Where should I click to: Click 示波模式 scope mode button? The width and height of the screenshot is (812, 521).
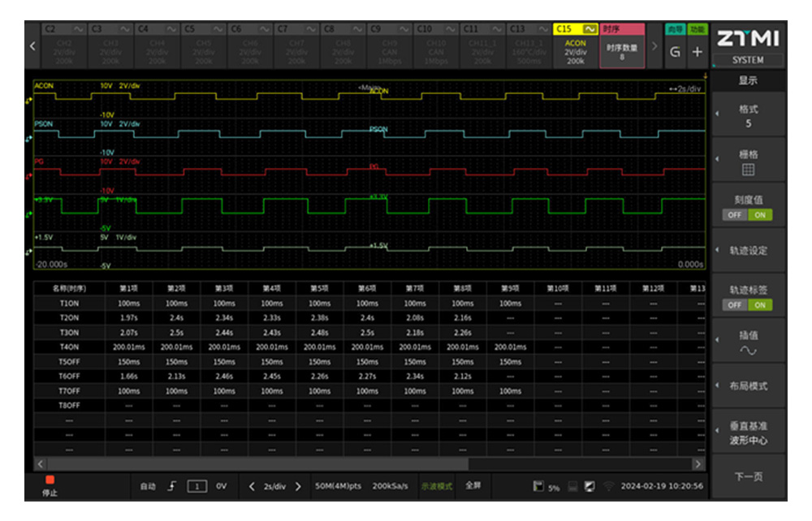click(x=437, y=486)
